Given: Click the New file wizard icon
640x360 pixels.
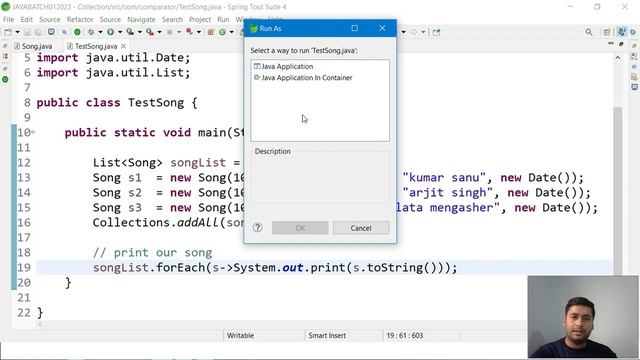Looking at the screenshot, I should pos(8,32).
